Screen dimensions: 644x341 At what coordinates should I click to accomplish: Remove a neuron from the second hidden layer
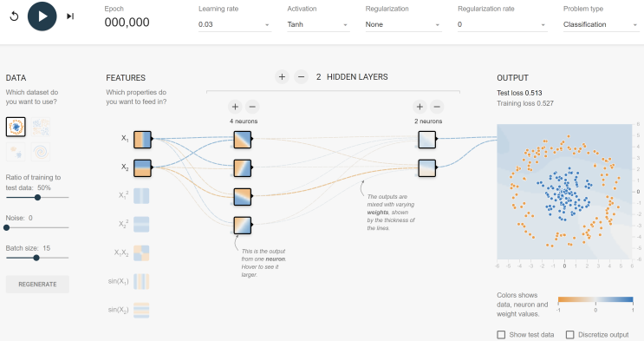coord(437,107)
